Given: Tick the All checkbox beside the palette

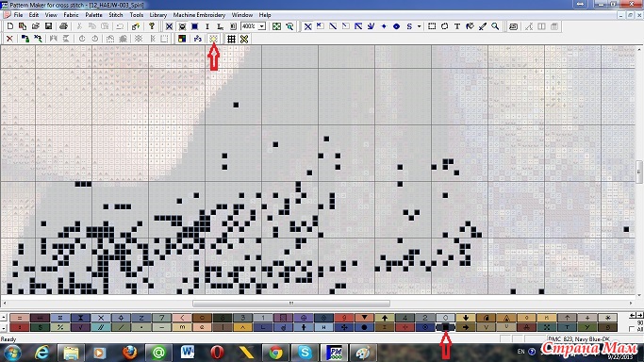Looking at the screenshot, I should pos(632,329).
